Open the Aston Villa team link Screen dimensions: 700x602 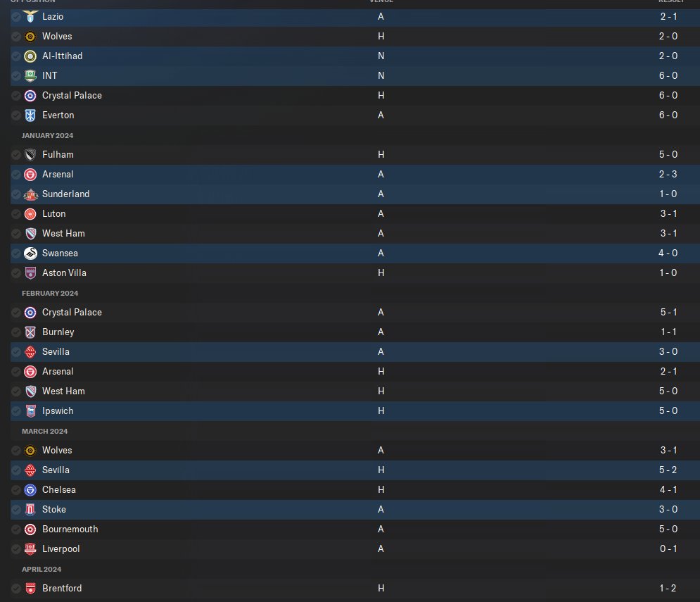click(64, 272)
